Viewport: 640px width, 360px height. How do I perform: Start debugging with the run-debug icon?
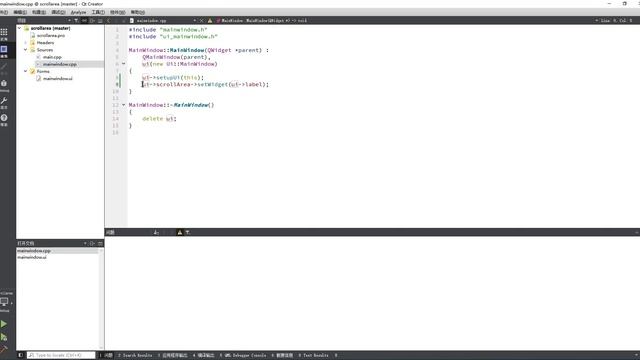tap(4, 337)
